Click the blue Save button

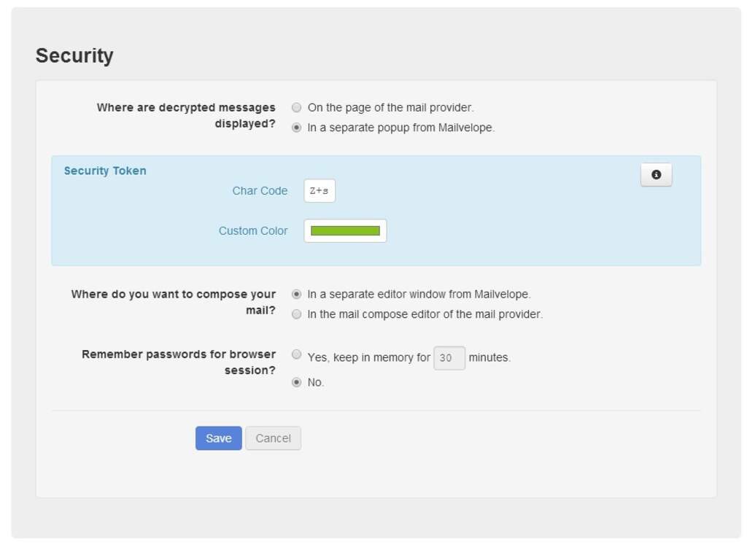(x=219, y=438)
